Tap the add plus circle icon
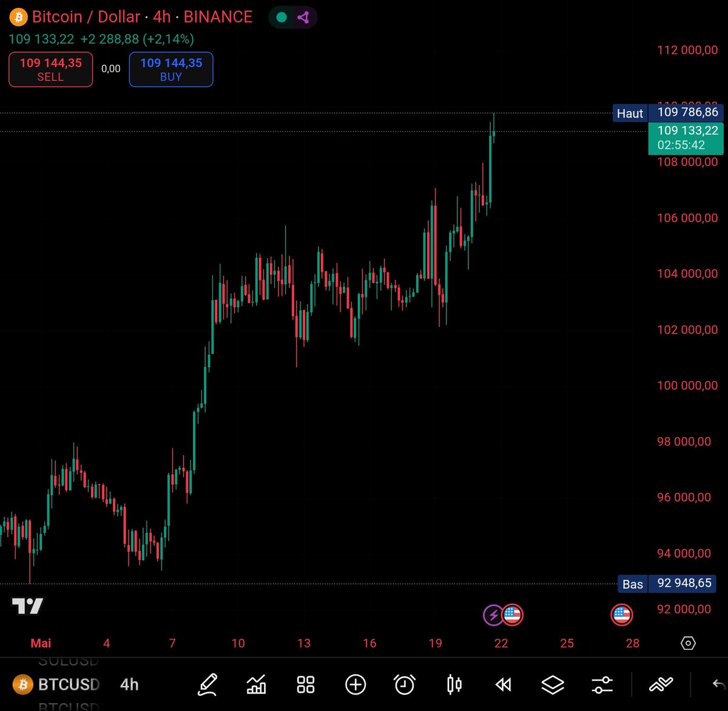Screen dimensions: 728x711 (x=356, y=685)
